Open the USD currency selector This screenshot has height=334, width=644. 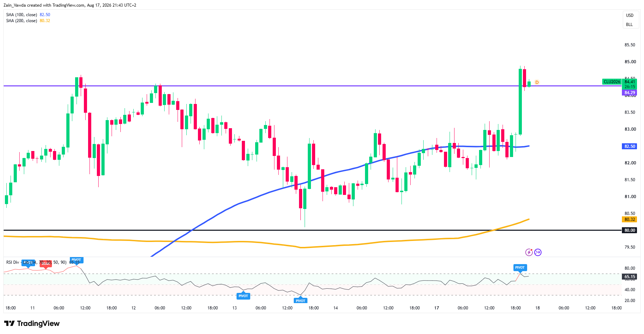[630, 15]
